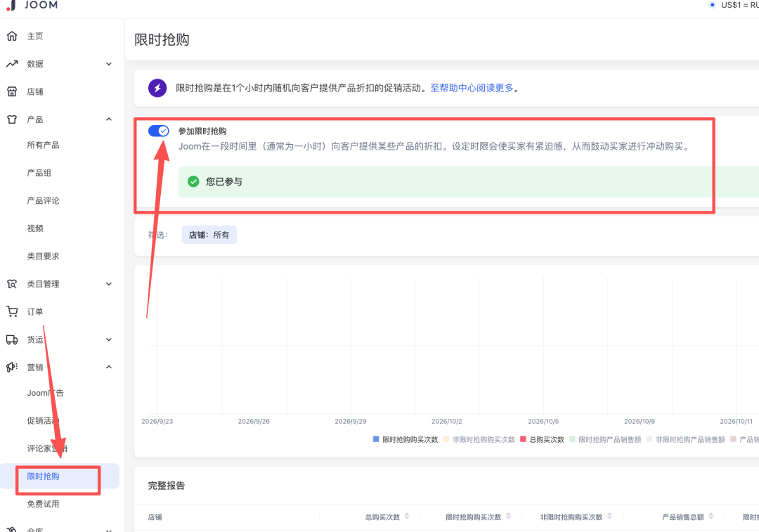Click the 2026/10/2 axis date label
The width and height of the screenshot is (759, 532).
(x=446, y=421)
